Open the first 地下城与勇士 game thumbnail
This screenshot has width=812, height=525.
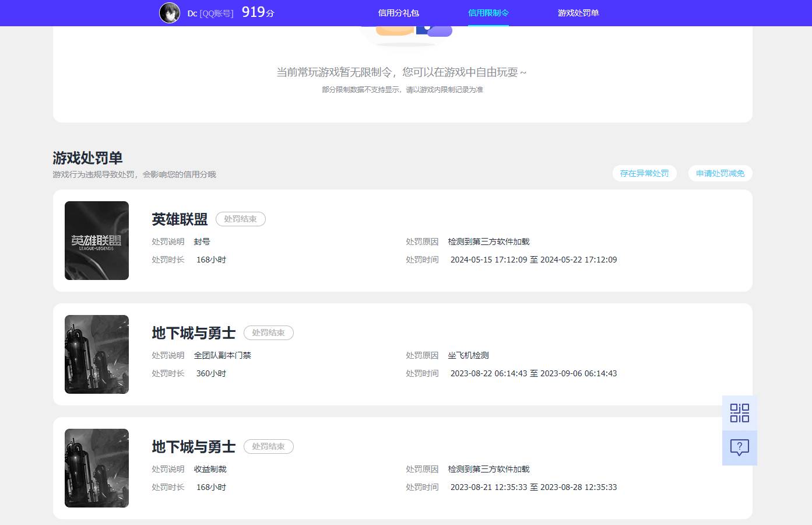(96, 354)
